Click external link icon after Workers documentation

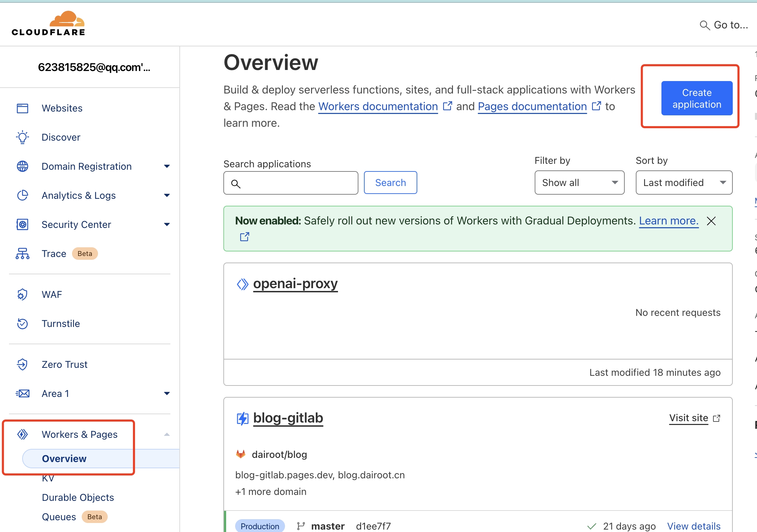[x=447, y=106]
